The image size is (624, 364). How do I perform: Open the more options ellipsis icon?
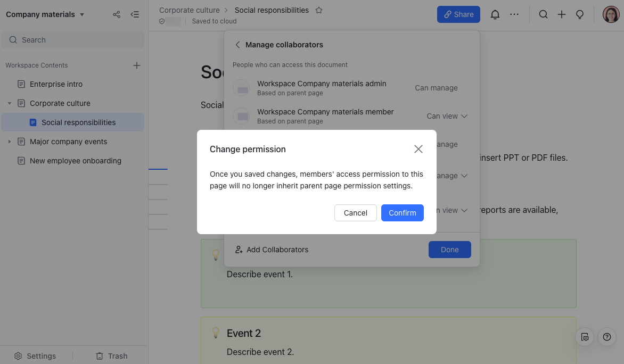514,14
